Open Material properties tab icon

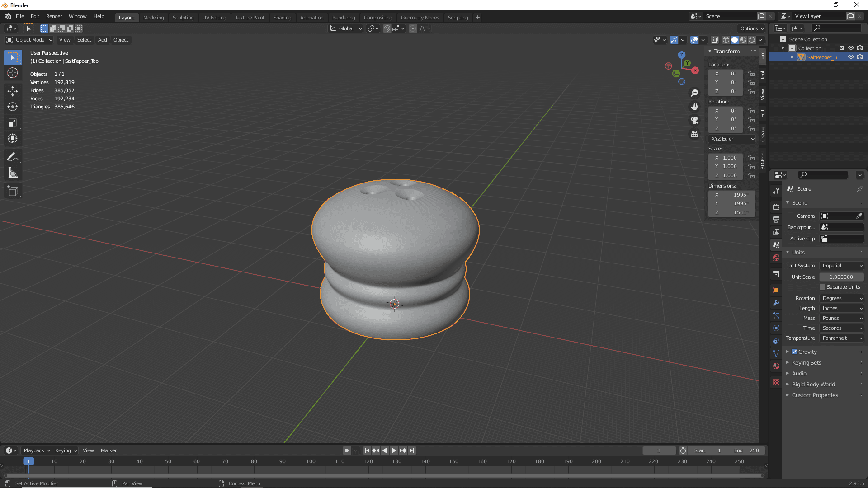[x=776, y=366]
